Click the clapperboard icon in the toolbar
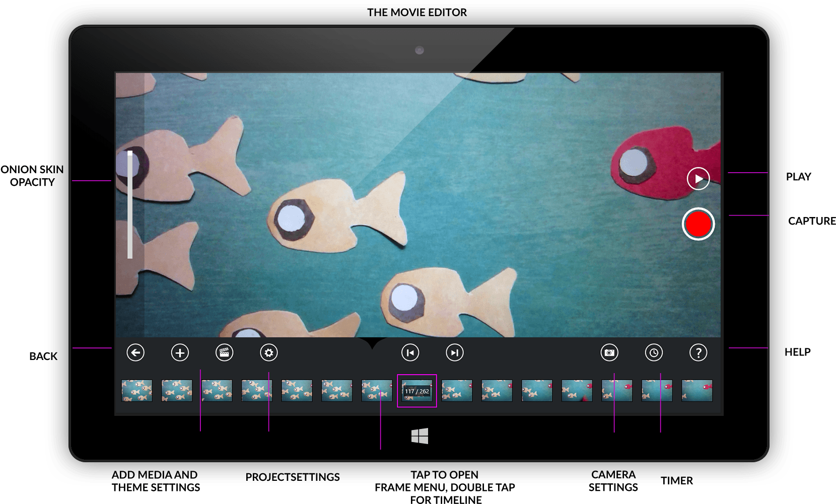Image resolution: width=836 pixels, height=504 pixels. (224, 352)
